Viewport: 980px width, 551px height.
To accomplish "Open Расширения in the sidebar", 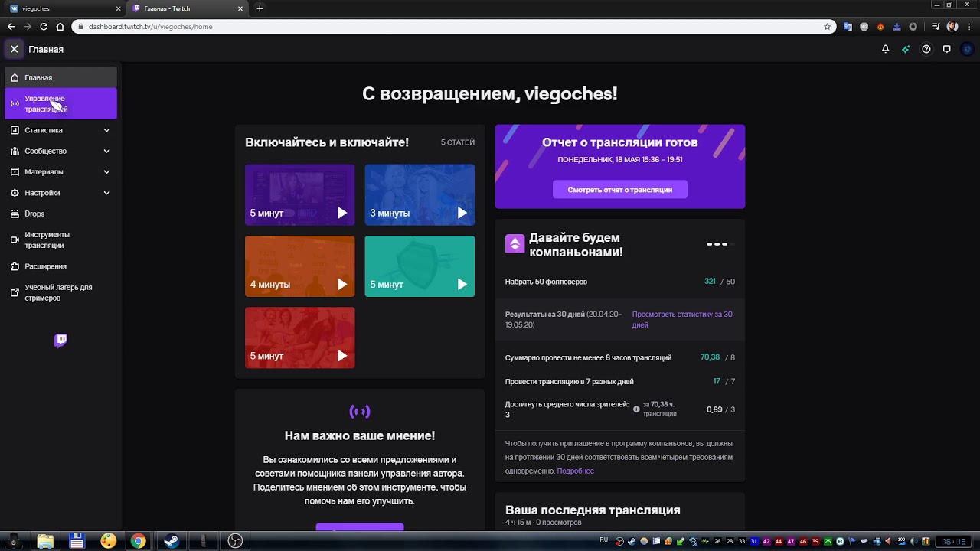I will 60,266.
